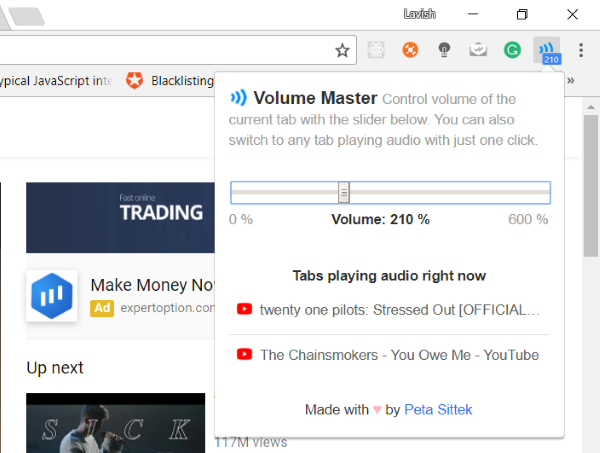Viewport: 600px width, 453px height.
Task: Click the expertoption blue hexagon logo
Action: click(x=52, y=295)
